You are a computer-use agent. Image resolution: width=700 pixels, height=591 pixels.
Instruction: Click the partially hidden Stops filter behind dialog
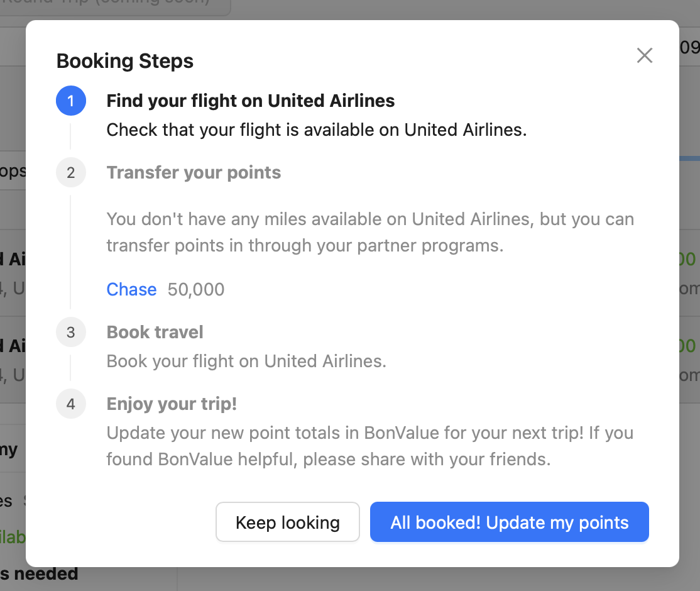(13, 172)
